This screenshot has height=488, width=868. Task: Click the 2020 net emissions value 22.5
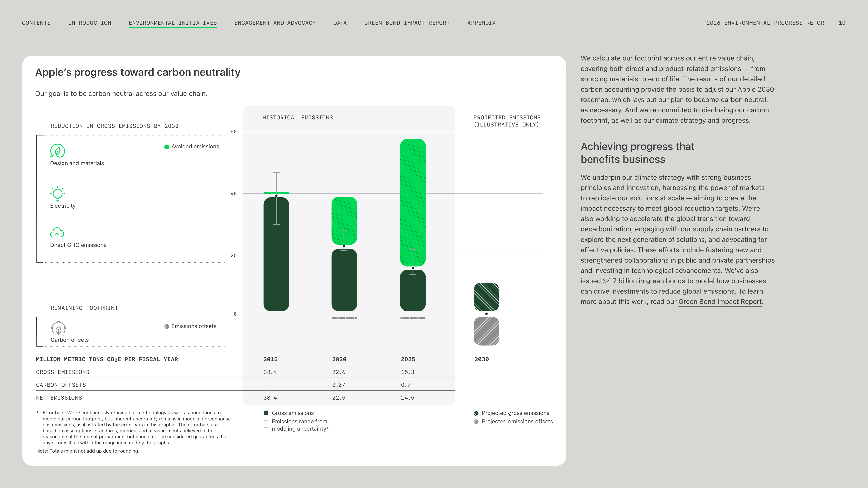pyautogui.click(x=339, y=398)
